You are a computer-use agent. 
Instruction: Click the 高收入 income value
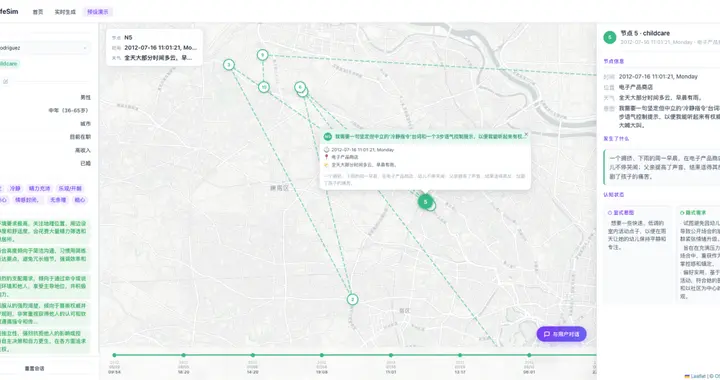[x=83, y=151]
